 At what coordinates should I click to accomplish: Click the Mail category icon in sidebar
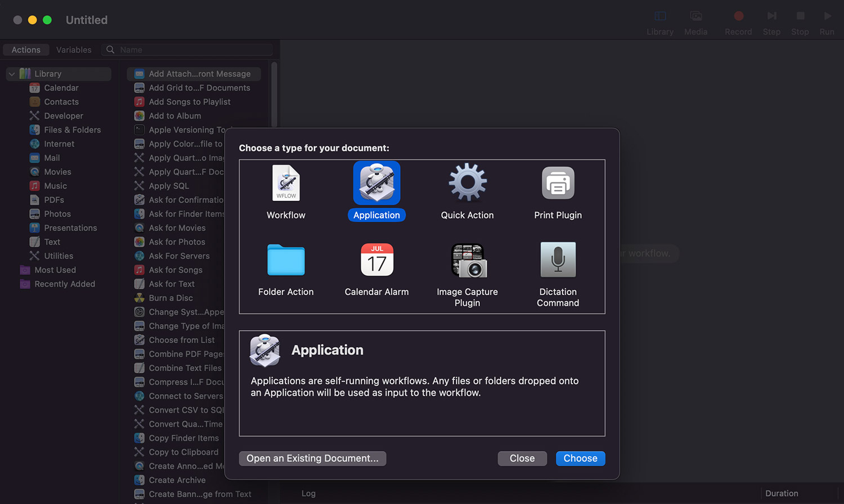(x=34, y=158)
